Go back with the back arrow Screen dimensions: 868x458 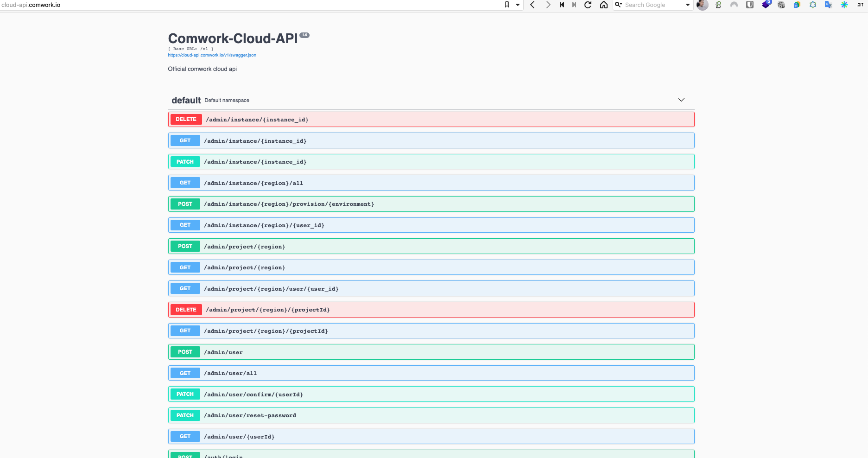pyautogui.click(x=532, y=5)
